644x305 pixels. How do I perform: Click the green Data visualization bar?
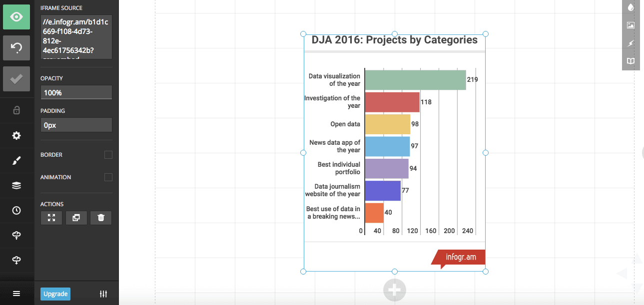(x=415, y=80)
